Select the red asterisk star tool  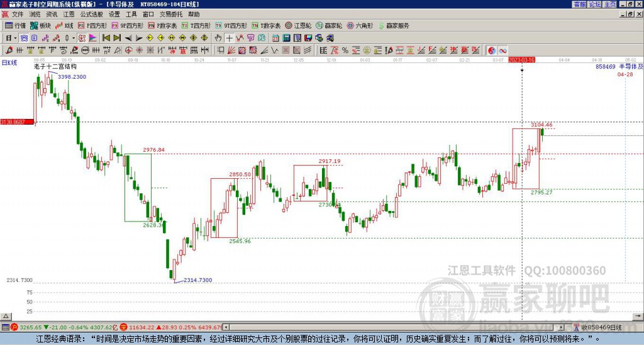139,50
